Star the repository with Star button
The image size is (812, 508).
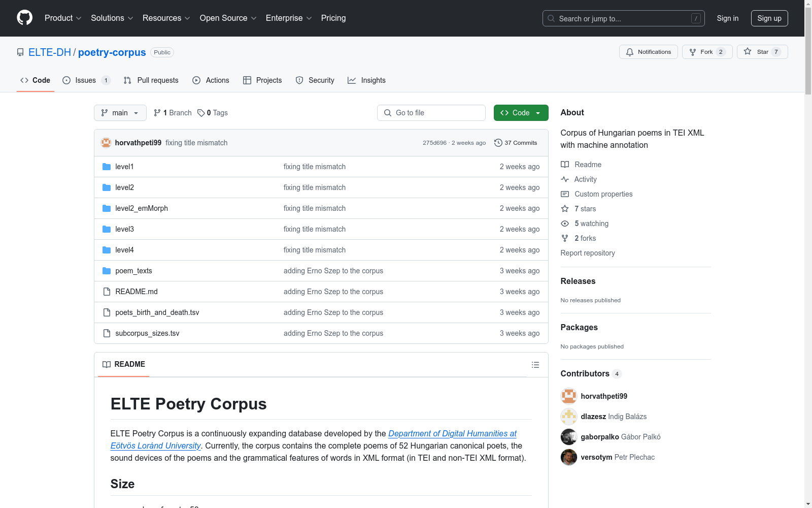pyautogui.click(x=762, y=52)
